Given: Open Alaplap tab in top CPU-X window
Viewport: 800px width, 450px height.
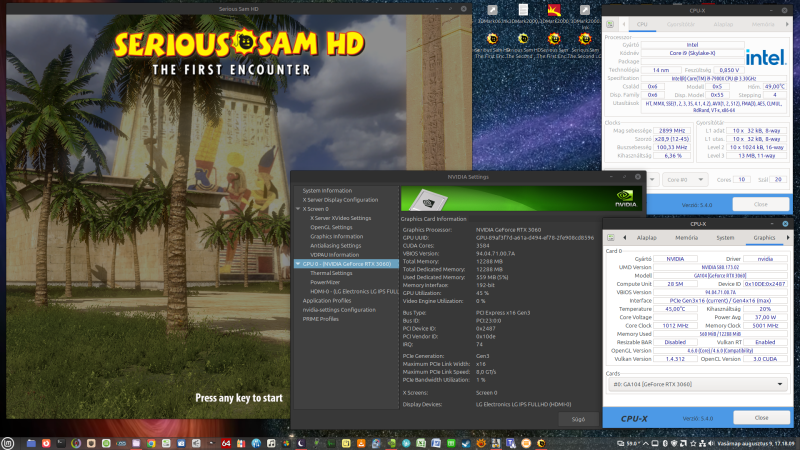Looking at the screenshot, I should point(723,24).
